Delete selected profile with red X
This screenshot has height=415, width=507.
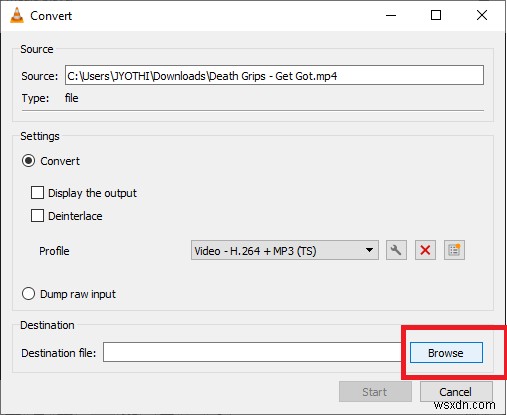coord(425,250)
